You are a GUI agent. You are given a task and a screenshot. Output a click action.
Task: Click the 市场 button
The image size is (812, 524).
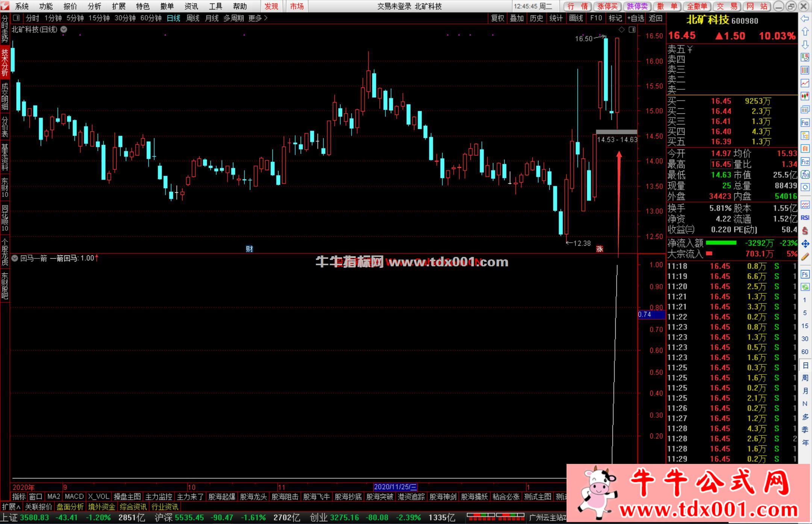click(x=297, y=6)
